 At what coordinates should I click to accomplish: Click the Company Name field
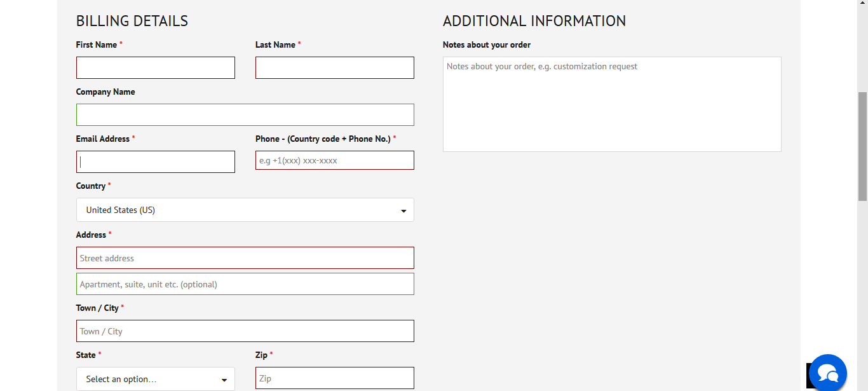pos(245,114)
